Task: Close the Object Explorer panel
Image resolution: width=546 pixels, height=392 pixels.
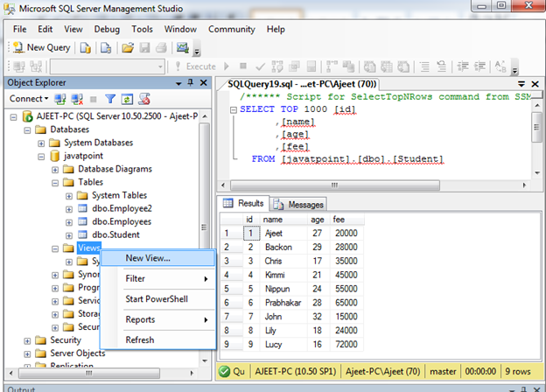Action: (204, 83)
